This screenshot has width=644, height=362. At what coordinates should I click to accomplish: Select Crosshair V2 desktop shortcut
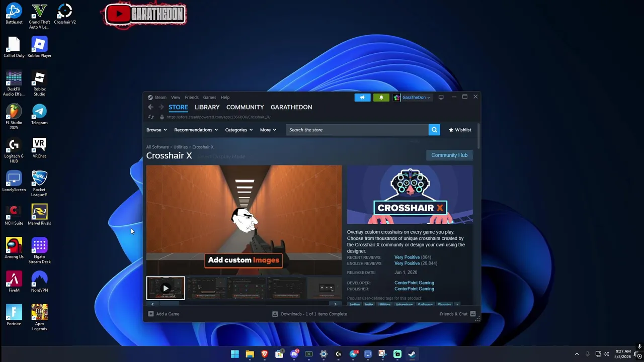[65, 14]
